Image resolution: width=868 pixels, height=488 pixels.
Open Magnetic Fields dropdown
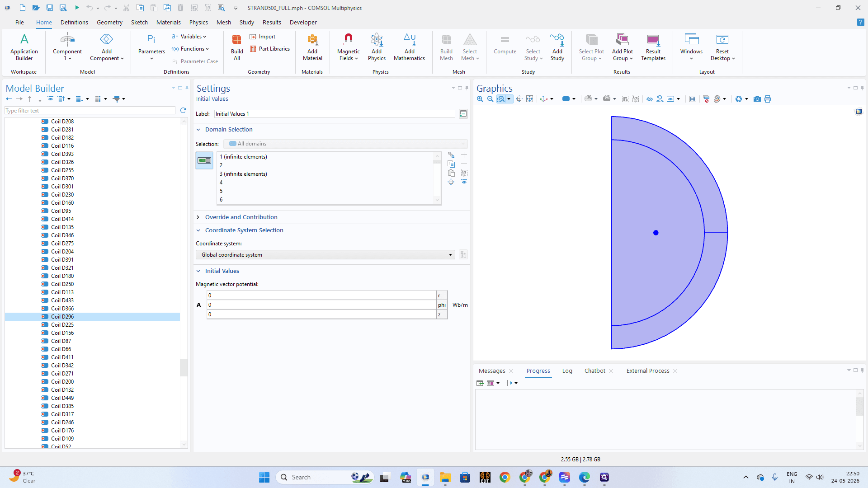click(348, 47)
